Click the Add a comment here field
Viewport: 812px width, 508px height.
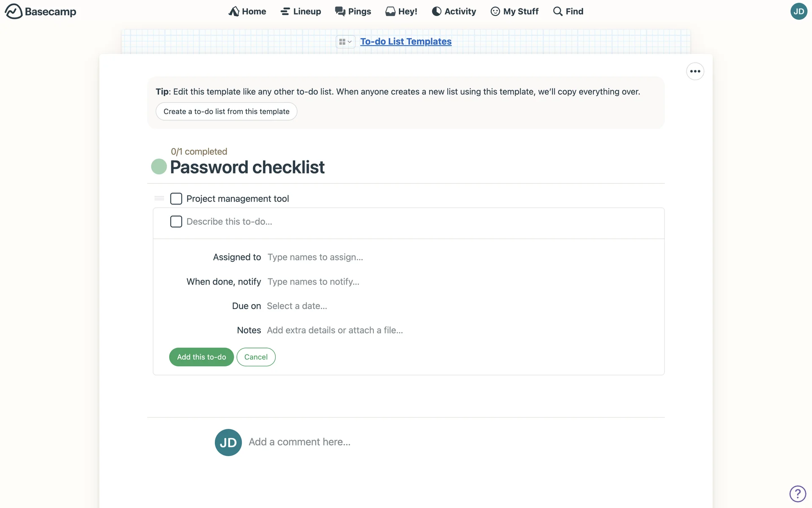299,442
